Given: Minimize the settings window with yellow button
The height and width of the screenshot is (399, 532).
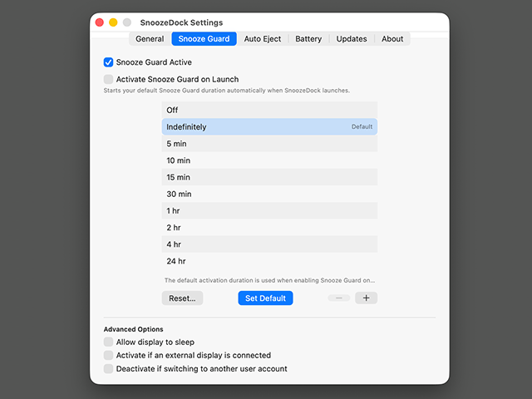Looking at the screenshot, I should click(x=113, y=22).
